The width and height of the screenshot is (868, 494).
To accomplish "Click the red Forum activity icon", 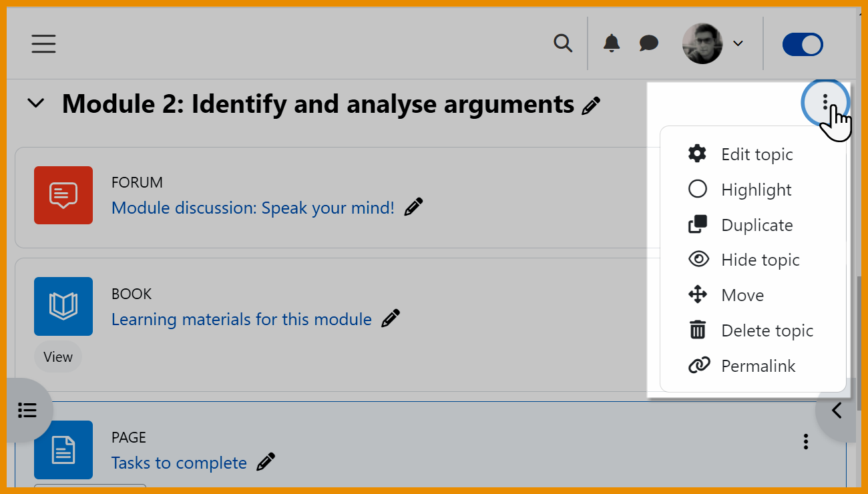I will [63, 195].
